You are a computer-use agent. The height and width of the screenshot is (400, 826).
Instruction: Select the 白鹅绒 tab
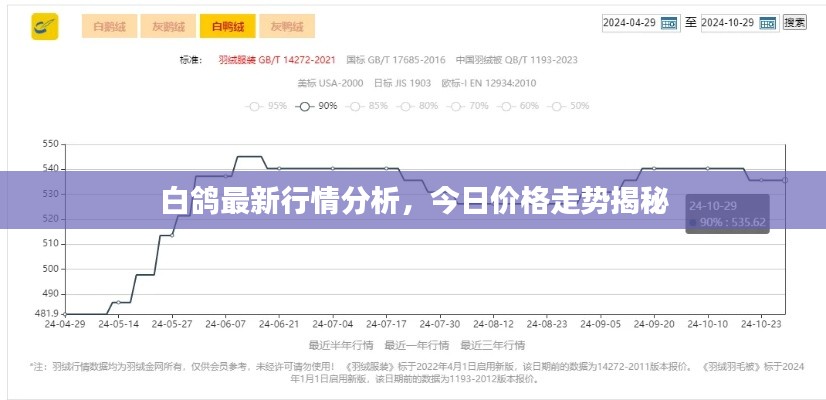point(109,26)
